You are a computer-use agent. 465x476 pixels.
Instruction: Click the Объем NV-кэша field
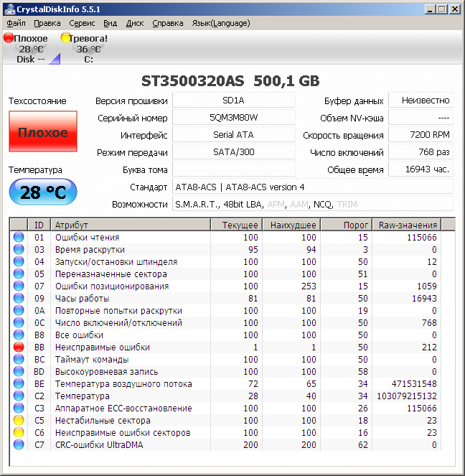pos(421,118)
